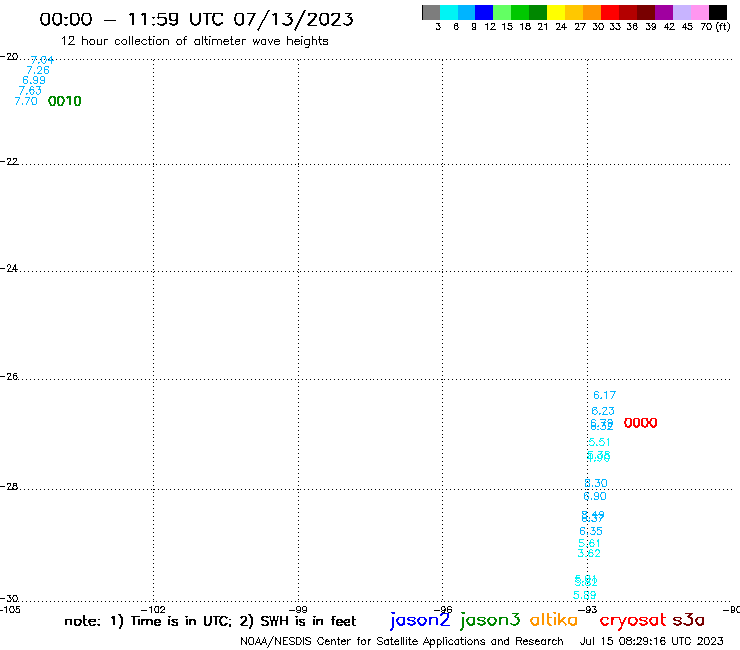This screenshot has width=740, height=650.
Task: Click the '-102' longitude axis label
Action: [153, 609]
